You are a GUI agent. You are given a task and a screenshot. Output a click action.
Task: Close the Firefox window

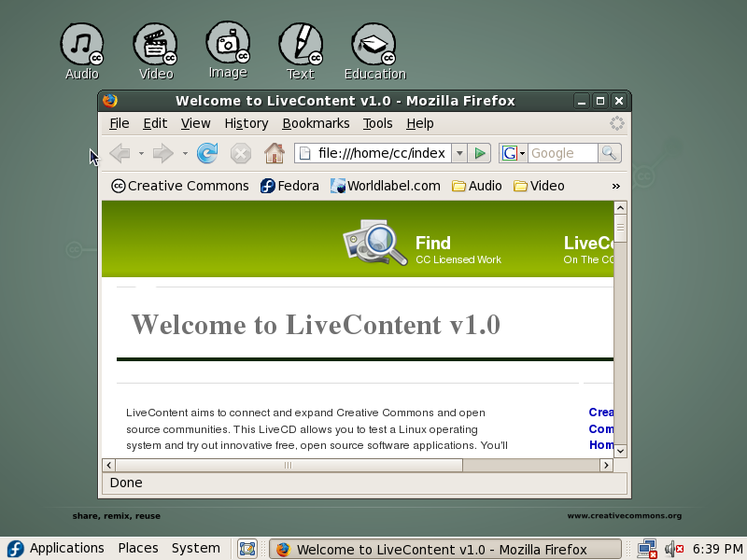[619, 101]
